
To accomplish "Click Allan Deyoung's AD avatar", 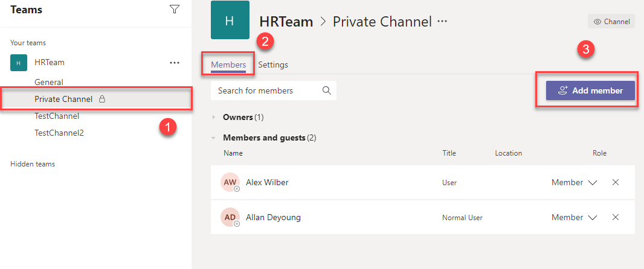I will point(230,217).
